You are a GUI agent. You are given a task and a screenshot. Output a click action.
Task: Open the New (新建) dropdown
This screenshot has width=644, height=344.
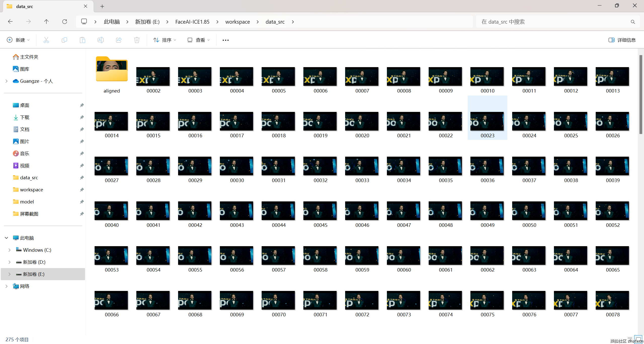click(x=18, y=40)
